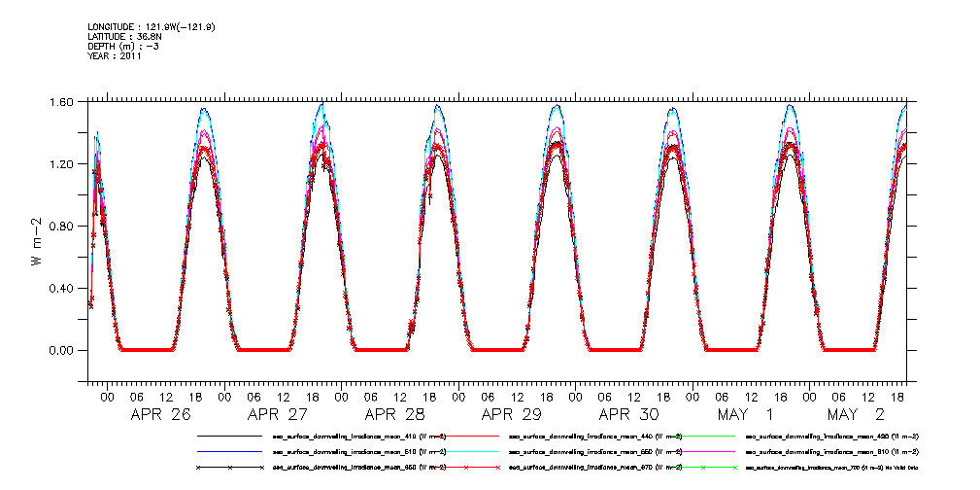Click the LATITUDE : 36.8N header line
This screenshot has width=980, height=490.
(x=127, y=36)
